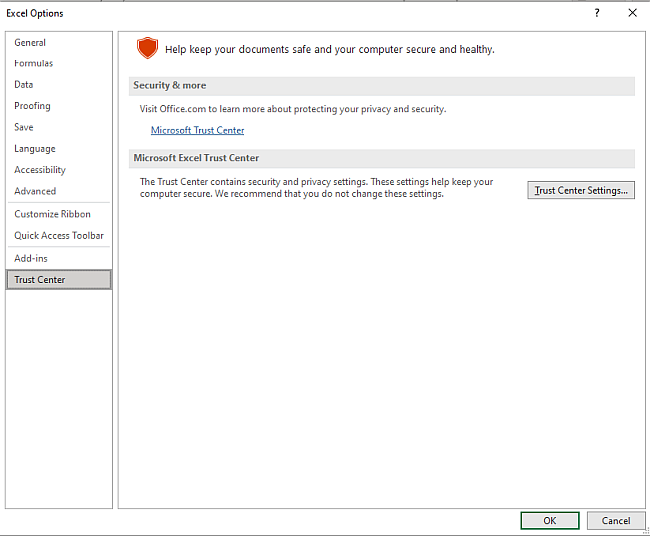This screenshot has width=650, height=536.
Task: Close the Excel Options dialog
Action: pyautogui.click(x=632, y=13)
